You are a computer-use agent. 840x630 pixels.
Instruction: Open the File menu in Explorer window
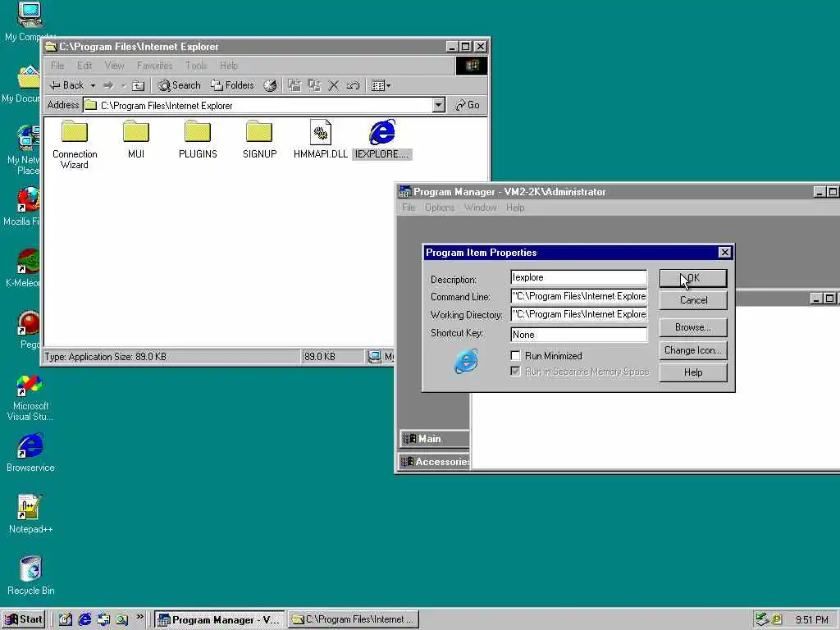pos(58,66)
